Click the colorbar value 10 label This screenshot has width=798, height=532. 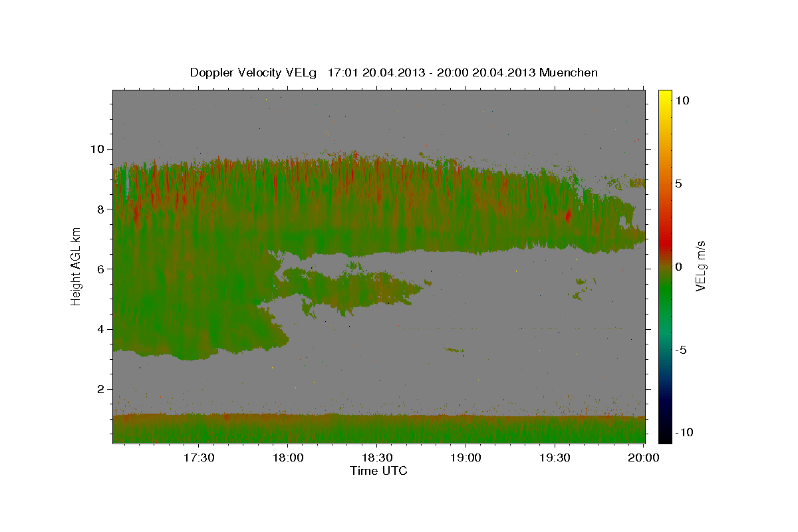pyautogui.click(x=684, y=100)
